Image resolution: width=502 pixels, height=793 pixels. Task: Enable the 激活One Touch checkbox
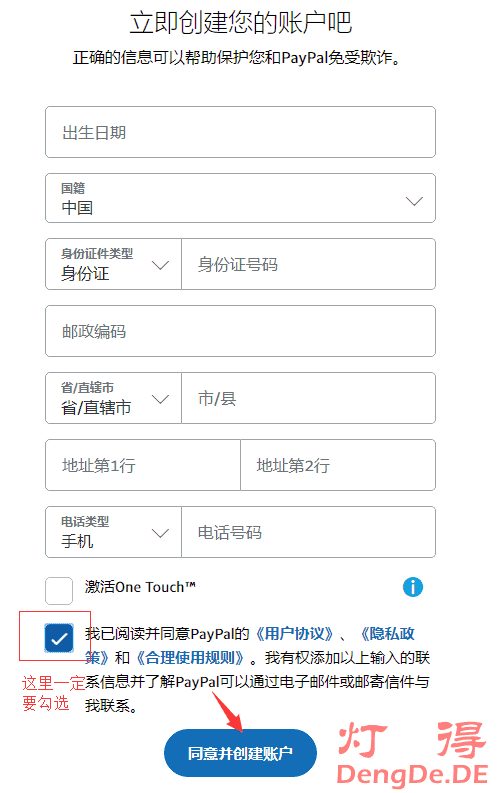pyautogui.click(x=59, y=591)
